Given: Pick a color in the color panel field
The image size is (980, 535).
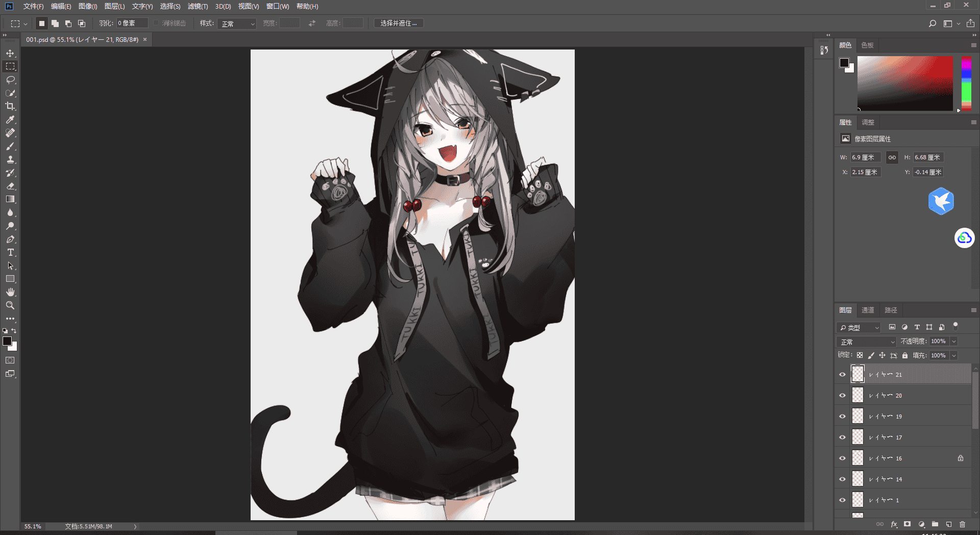Looking at the screenshot, I should (905, 83).
